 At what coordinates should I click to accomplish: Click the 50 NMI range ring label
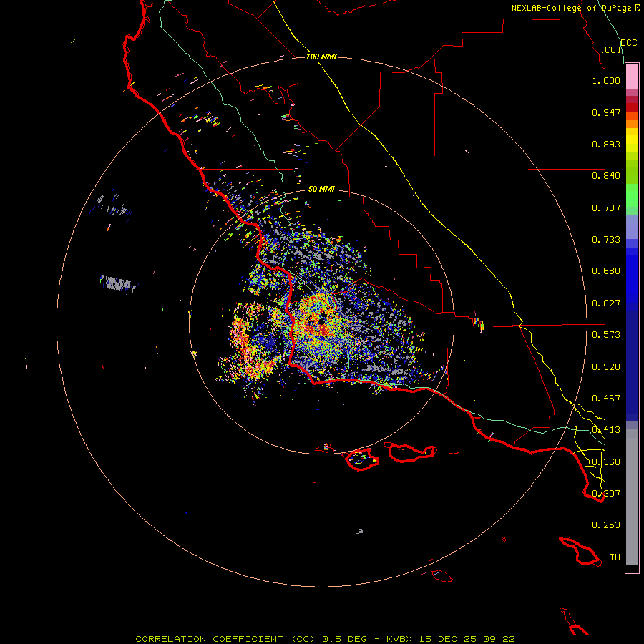[321, 189]
